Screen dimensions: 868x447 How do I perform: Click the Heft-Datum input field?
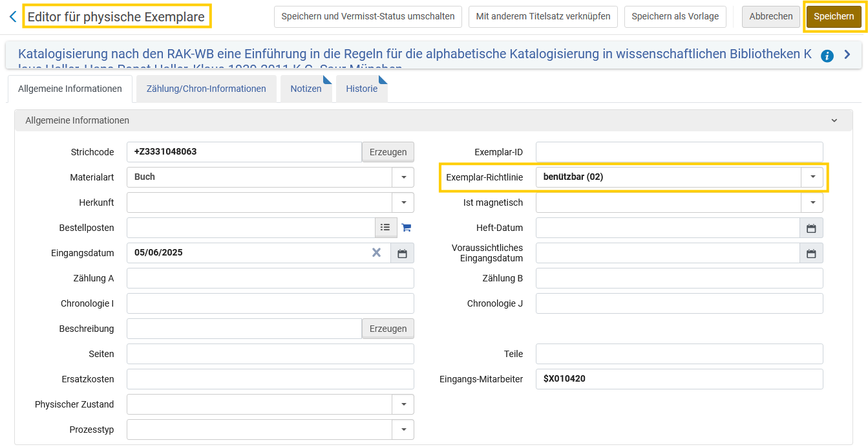click(668, 228)
